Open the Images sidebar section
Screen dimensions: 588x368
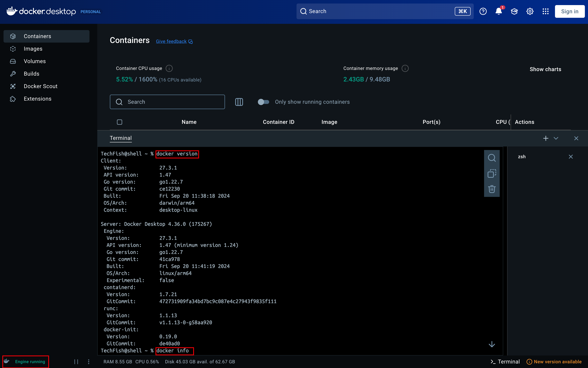[46, 49]
